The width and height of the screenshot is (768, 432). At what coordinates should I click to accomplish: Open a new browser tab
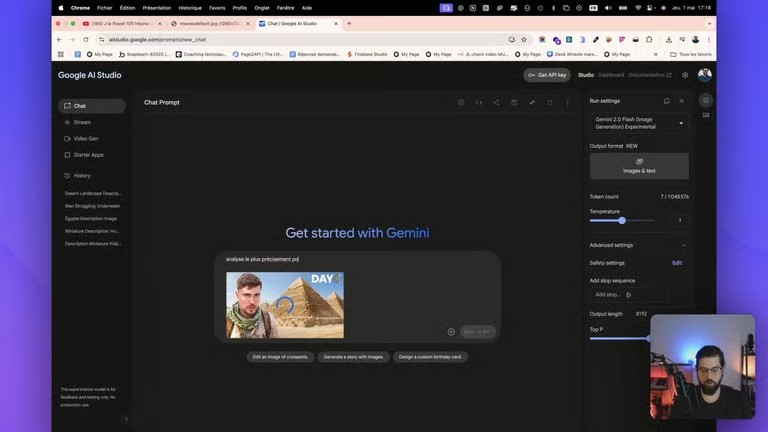point(349,24)
